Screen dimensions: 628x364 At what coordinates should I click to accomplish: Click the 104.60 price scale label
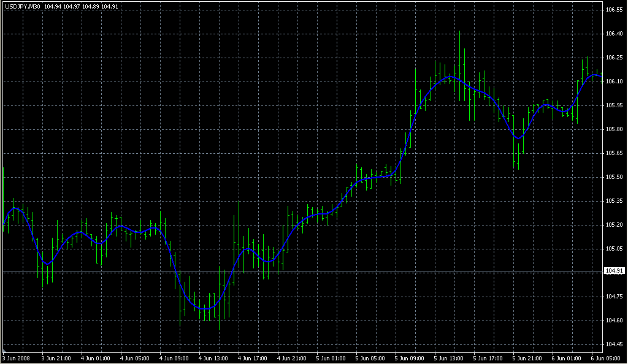point(615,320)
